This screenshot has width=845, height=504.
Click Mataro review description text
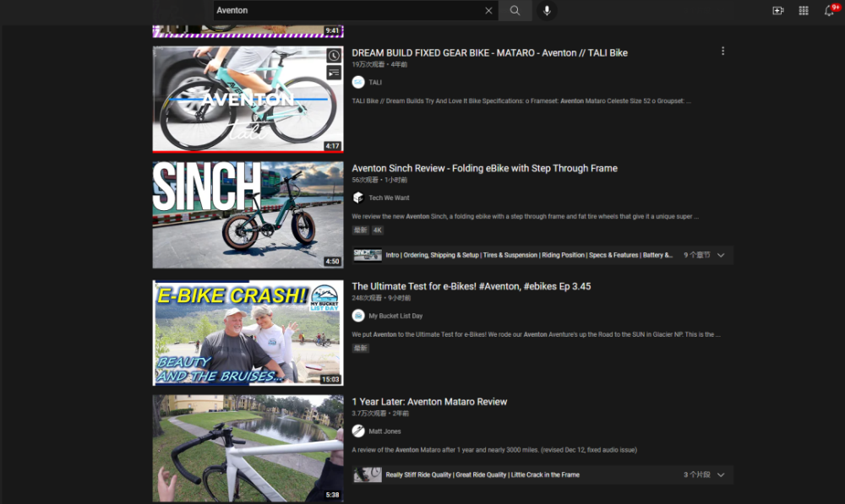tap(494, 450)
